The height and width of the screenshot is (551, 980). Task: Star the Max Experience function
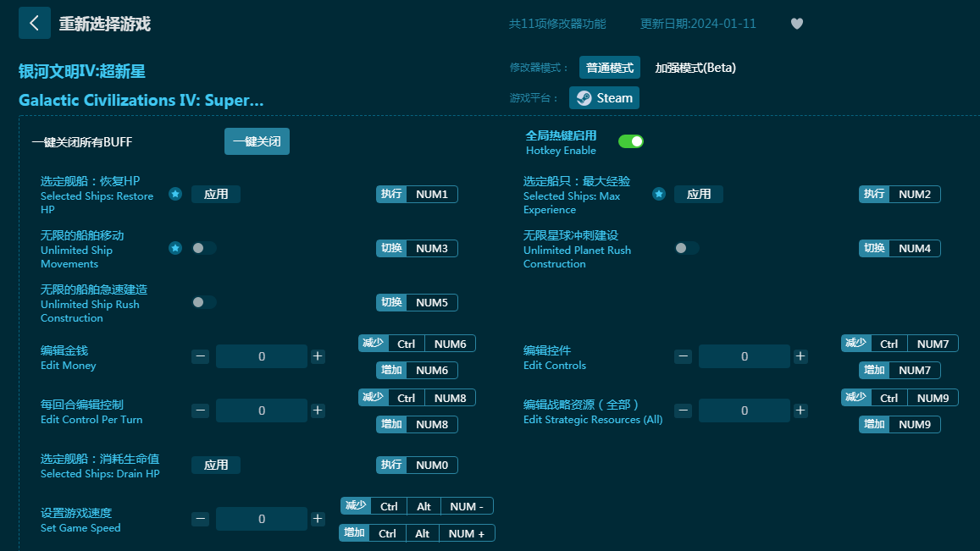(x=659, y=195)
